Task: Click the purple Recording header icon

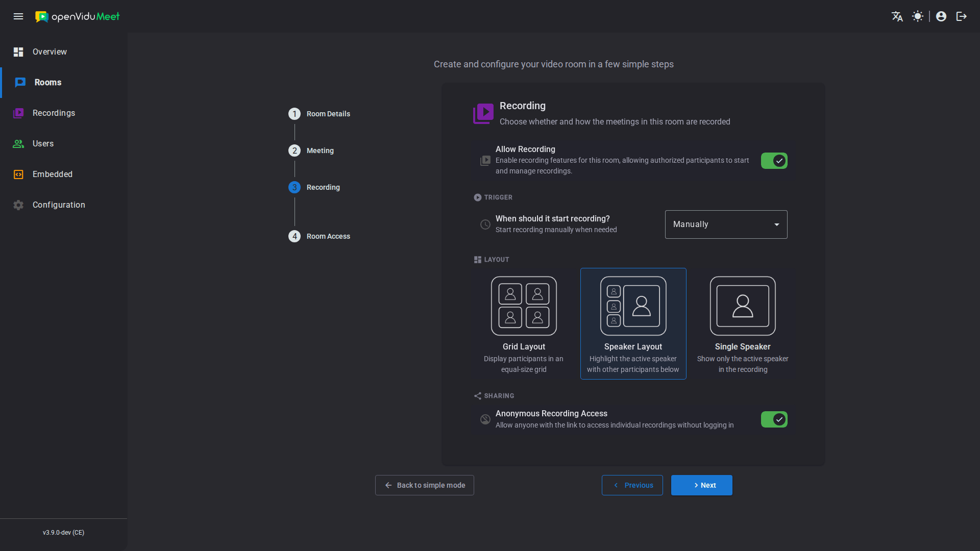Action: tap(483, 113)
